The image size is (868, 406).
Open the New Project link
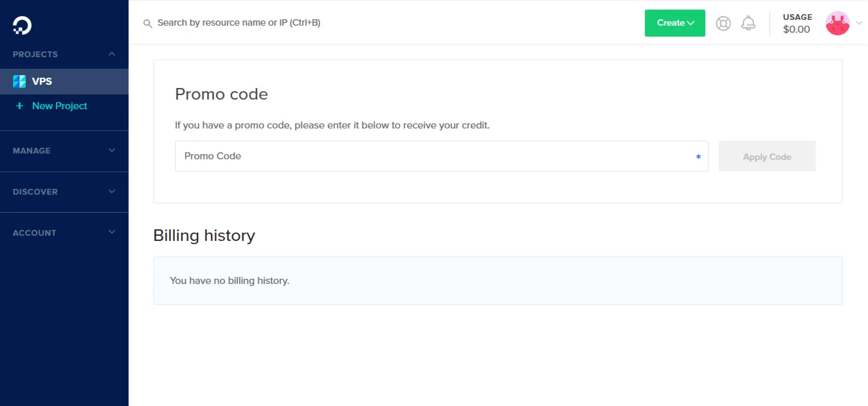coord(60,106)
